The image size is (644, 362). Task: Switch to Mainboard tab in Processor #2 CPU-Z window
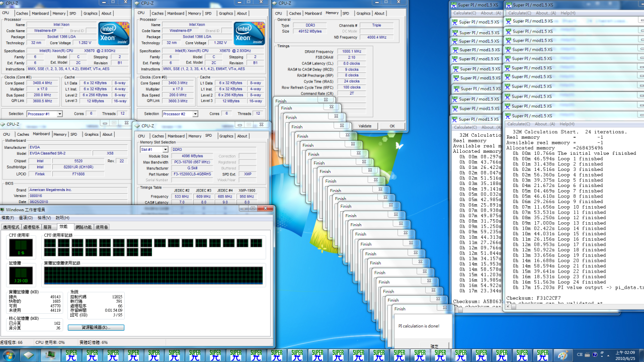click(176, 14)
